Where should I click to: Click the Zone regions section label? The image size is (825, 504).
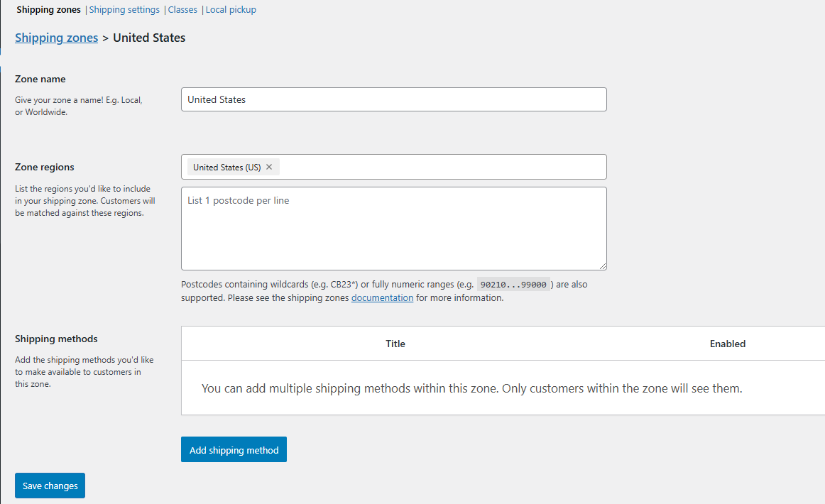[x=45, y=168]
